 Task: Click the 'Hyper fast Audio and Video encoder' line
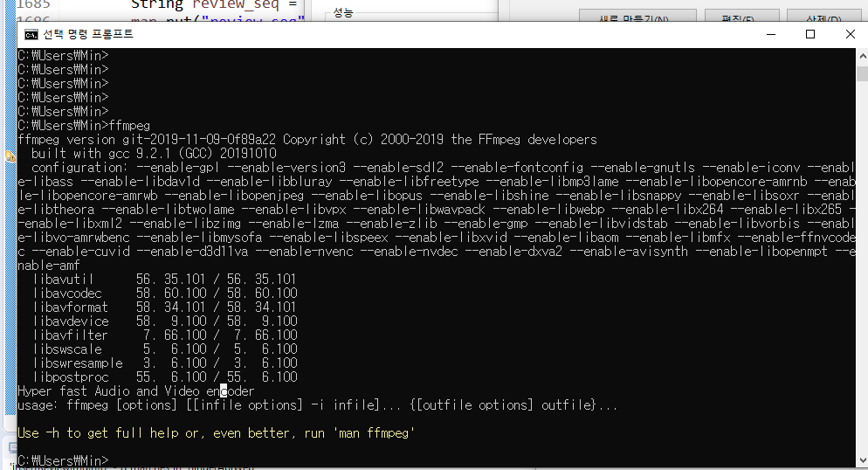coord(135,391)
